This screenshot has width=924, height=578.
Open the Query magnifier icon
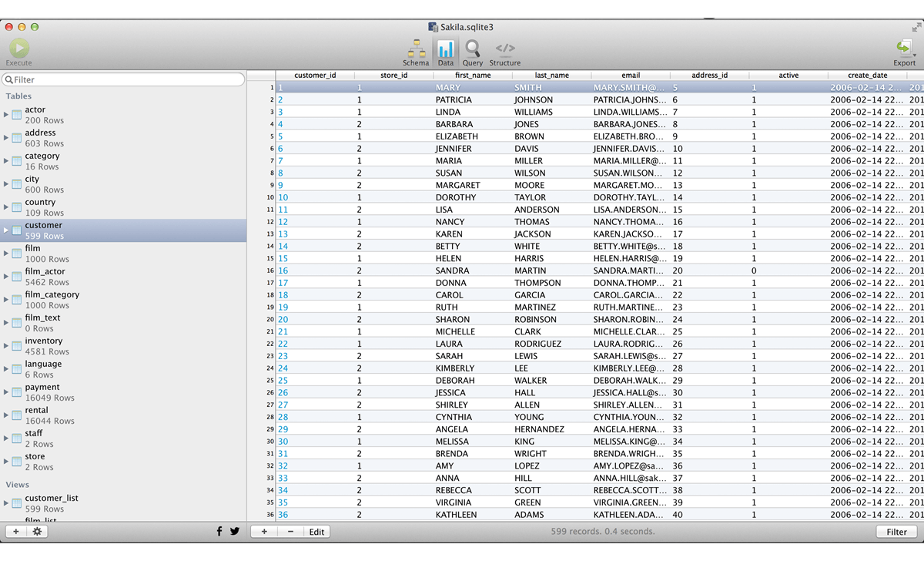point(472,49)
